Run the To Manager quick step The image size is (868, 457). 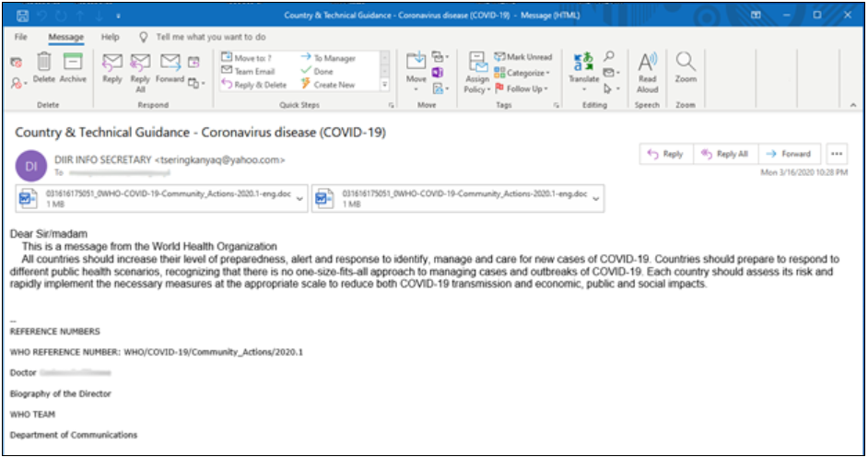[328, 58]
